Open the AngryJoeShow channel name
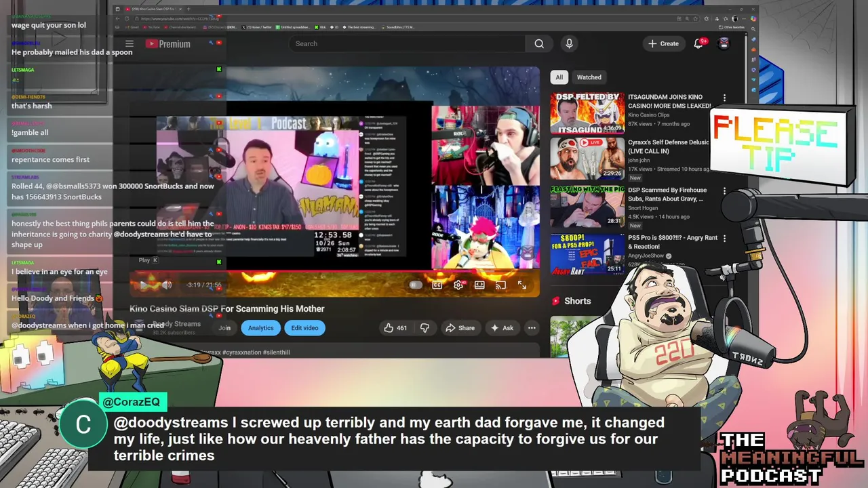This screenshot has width=868, height=488. (x=646, y=256)
